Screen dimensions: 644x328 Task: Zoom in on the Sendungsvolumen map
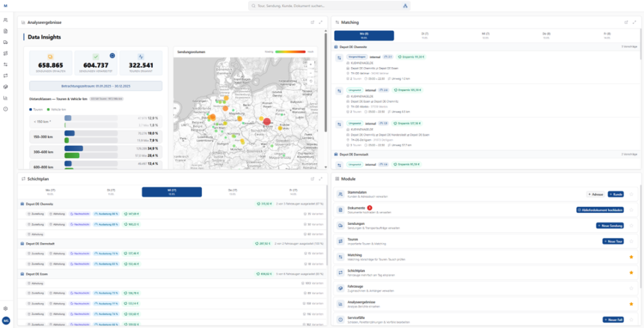coord(311,65)
